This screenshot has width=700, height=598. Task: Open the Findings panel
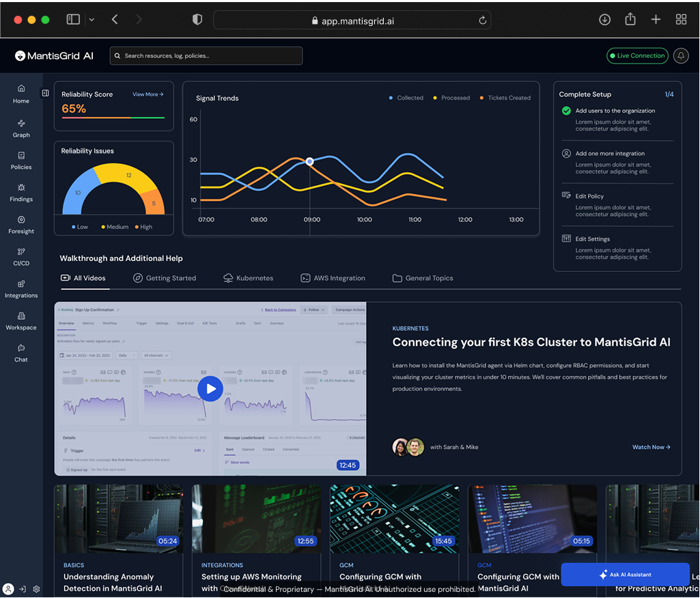[20, 193]
